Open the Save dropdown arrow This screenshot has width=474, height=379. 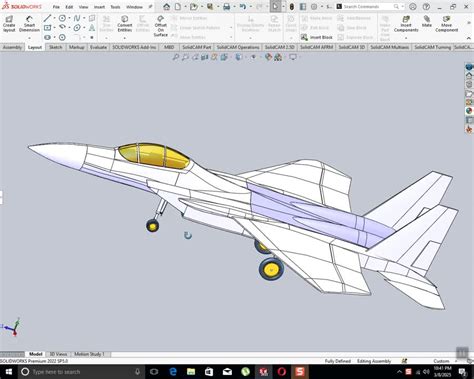tap(217, 6)
